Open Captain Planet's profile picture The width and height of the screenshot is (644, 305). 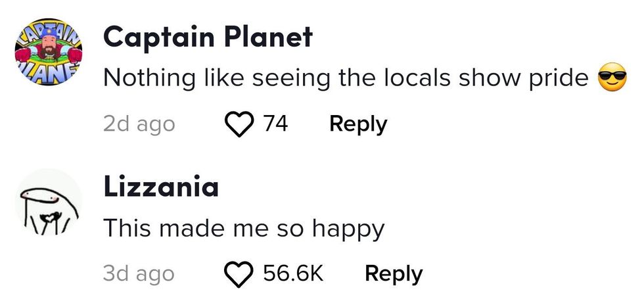coord(48,51)
